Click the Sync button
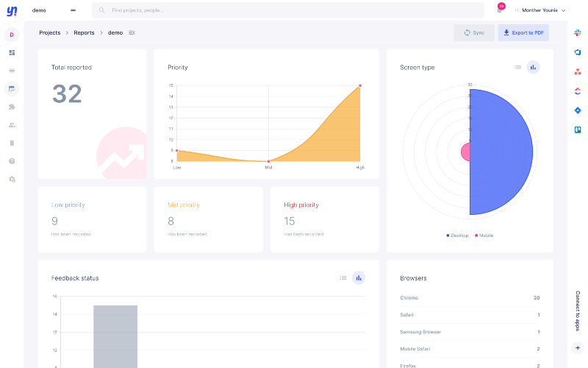The image size is (588, 368). click(474, 32)
